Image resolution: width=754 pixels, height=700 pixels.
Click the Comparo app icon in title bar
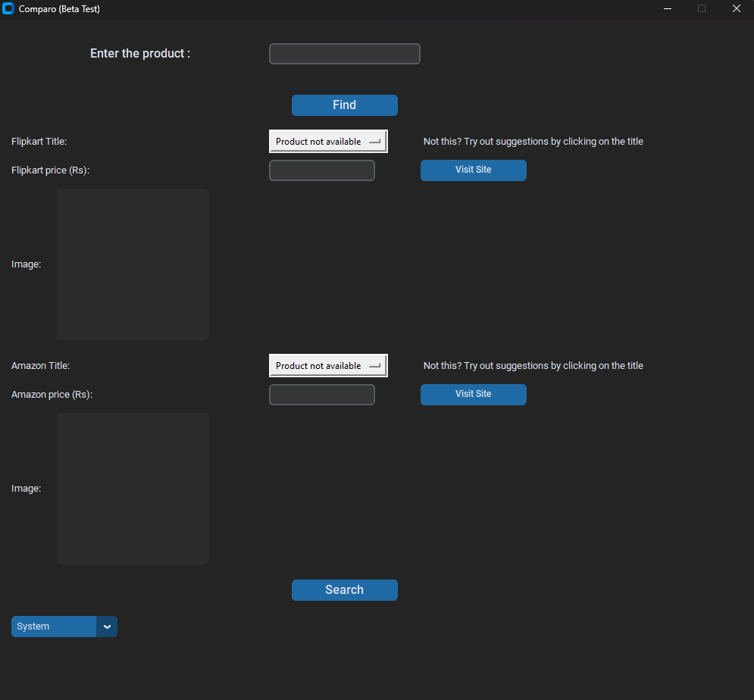click(8, 9)
